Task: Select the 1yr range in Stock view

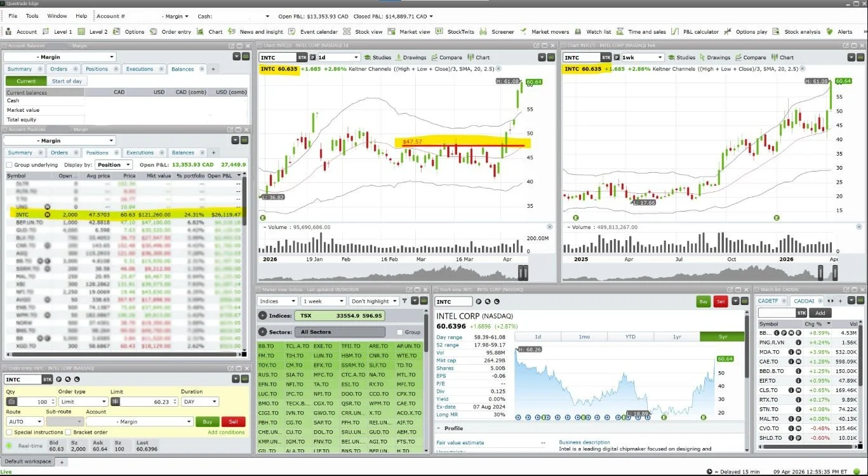Action: (676, 337)
